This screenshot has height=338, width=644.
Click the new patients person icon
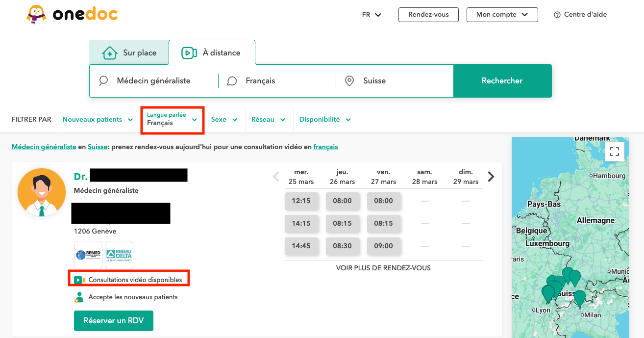pos(79,297)
